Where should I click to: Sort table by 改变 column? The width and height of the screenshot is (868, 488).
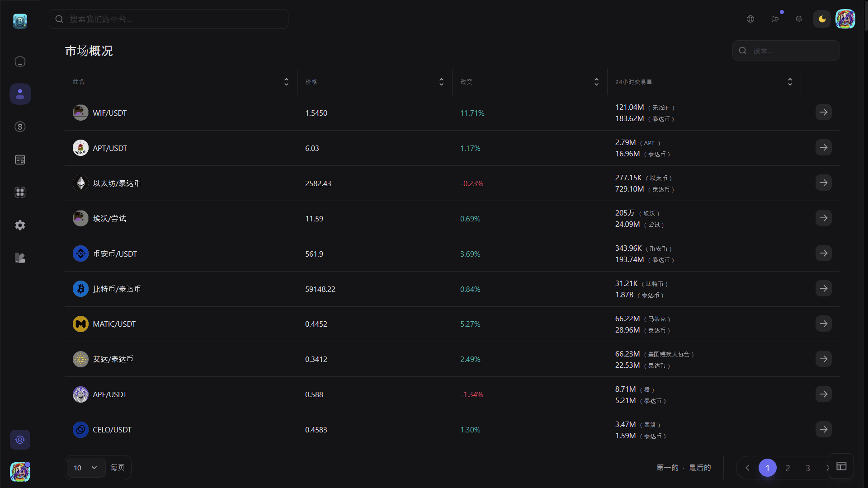pos(596,82)
